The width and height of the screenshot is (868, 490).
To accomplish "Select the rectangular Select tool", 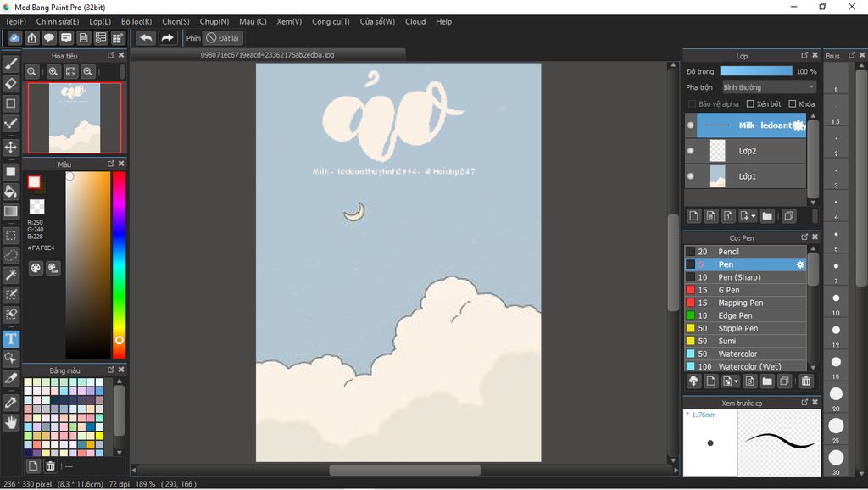I will coord(10,236).
